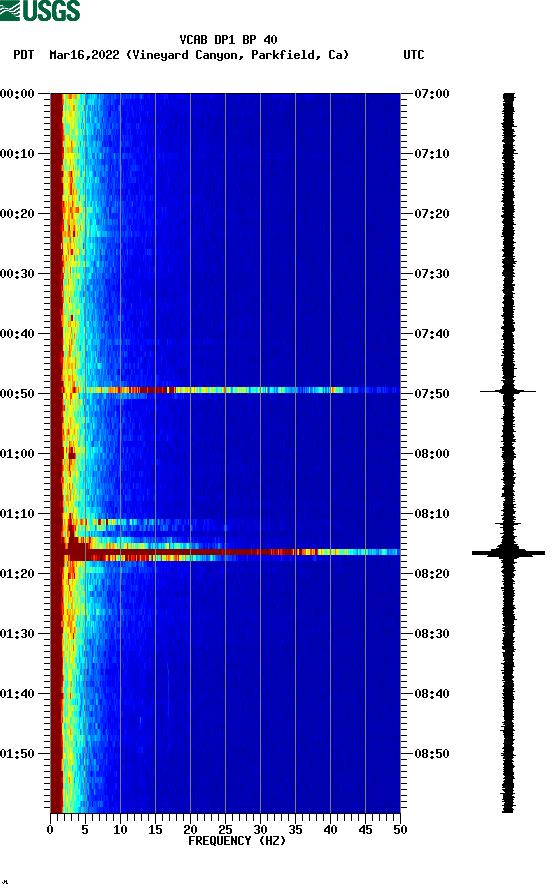The image size is (552, 893).
Task: Click the 'VCAB DP1 BP 40' title
Action: click(x=228, y=40)
